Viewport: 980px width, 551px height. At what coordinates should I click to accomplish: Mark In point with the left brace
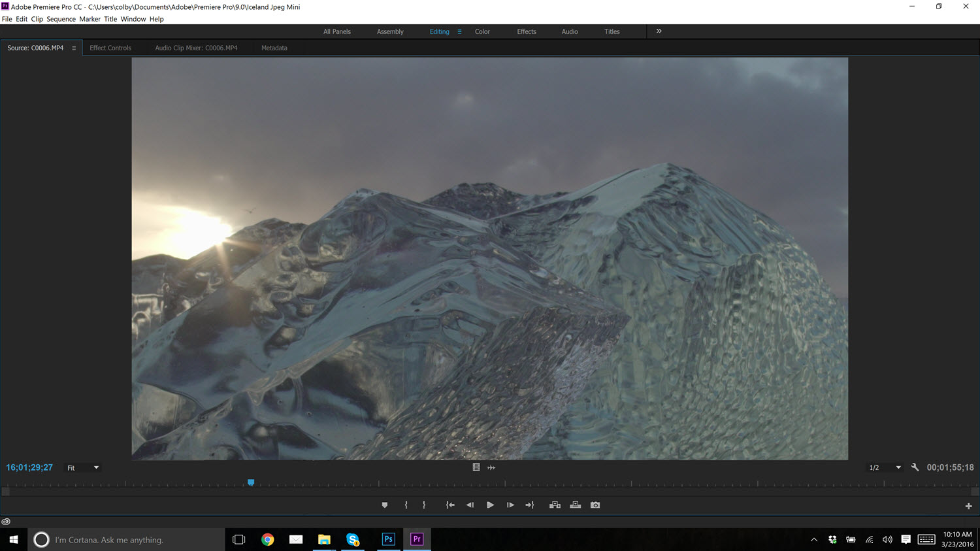click(x=406, y=505)
